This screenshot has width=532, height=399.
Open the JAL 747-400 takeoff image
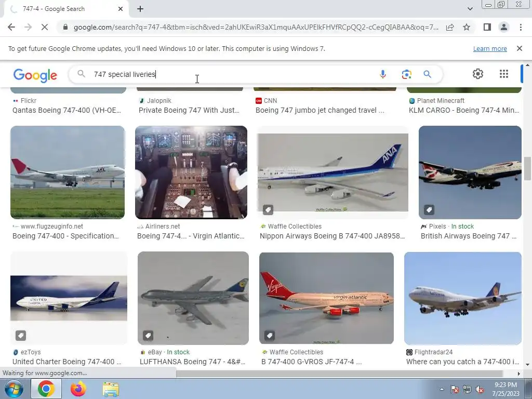coord(68,172)
